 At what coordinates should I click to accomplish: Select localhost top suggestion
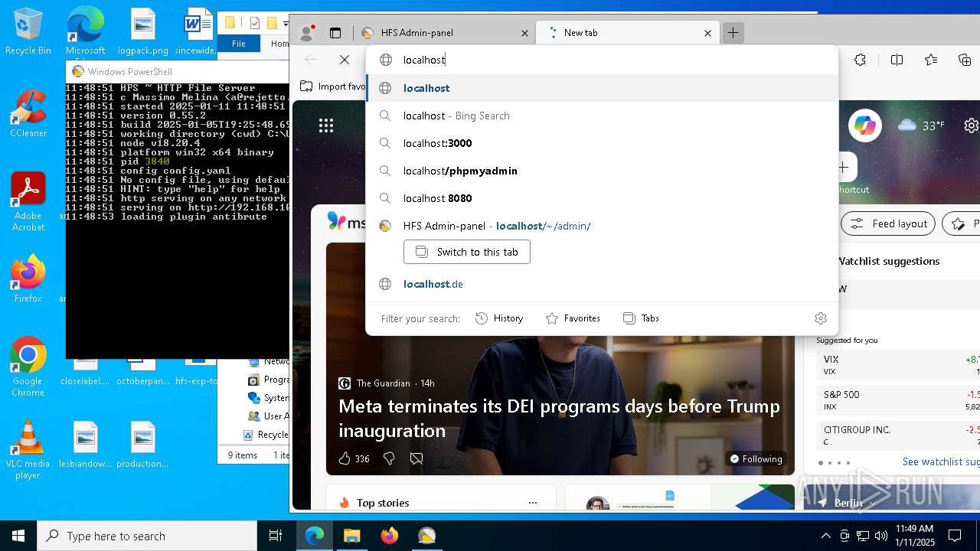pos(602,88)
